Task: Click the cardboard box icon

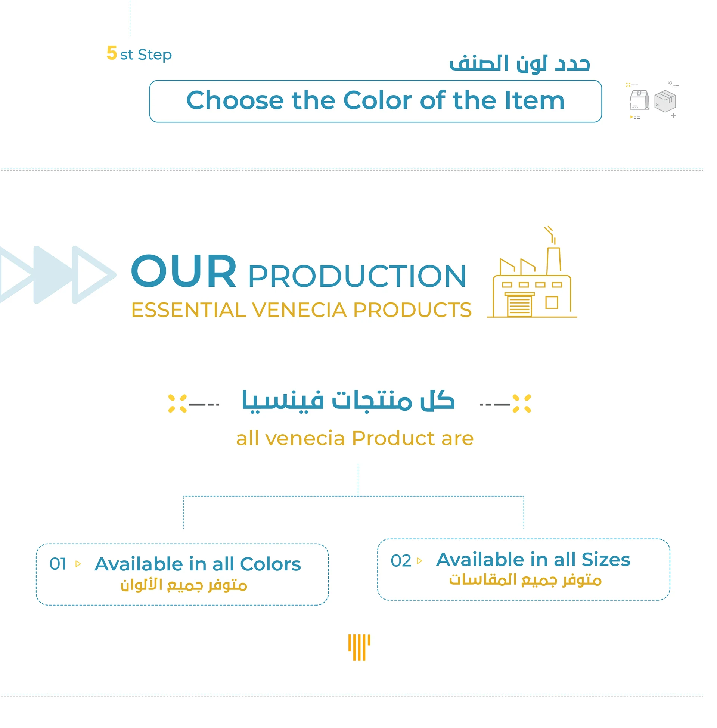Action: click(665, 101)
